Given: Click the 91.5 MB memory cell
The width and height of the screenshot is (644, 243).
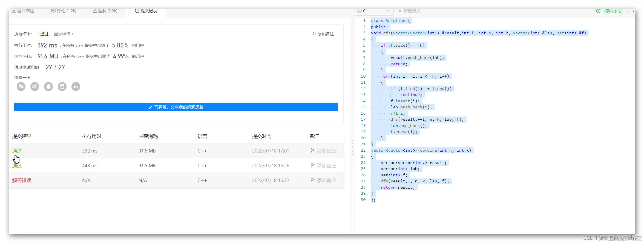Looking at the screenshot, I should (x=147, y=166).
